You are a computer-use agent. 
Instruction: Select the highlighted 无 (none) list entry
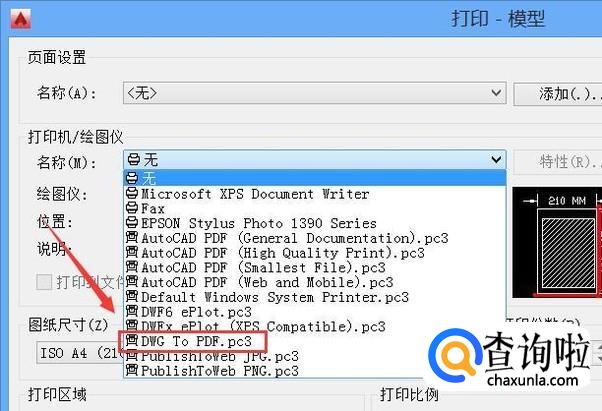(x=314, y=178)
